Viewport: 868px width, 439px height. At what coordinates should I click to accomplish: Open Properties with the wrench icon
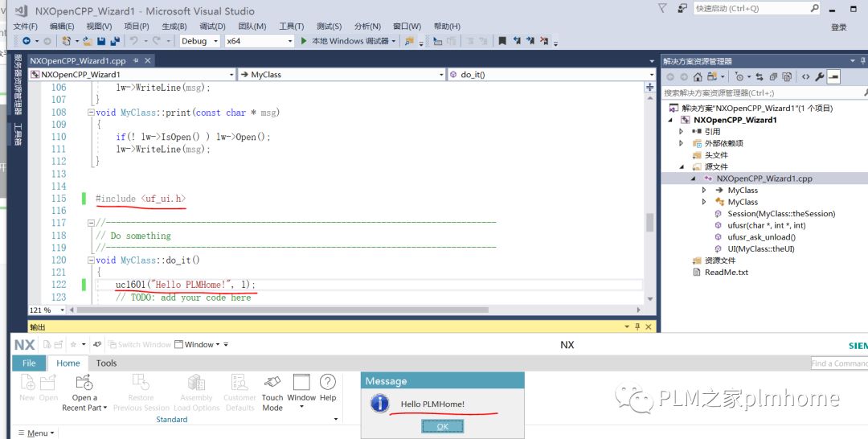click(820, 77)
